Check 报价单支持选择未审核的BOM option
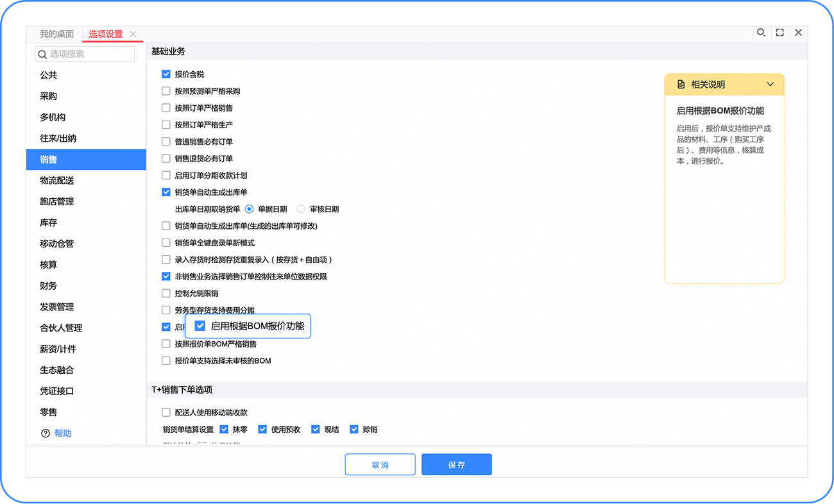The width and height of the screenshot is (834, 504). coord(166,361)
